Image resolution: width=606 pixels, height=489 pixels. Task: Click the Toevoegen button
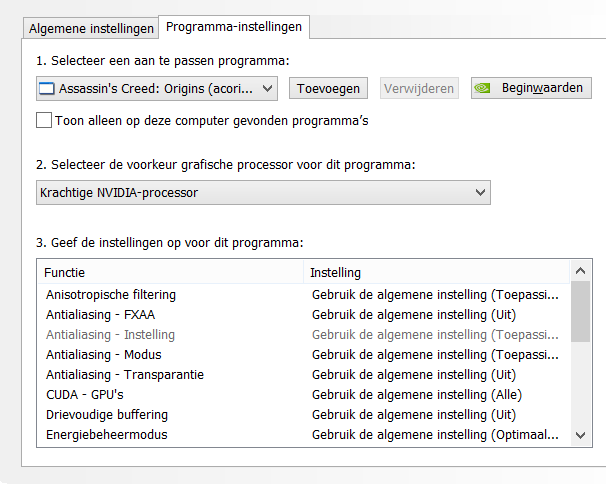tap(329, 89)
